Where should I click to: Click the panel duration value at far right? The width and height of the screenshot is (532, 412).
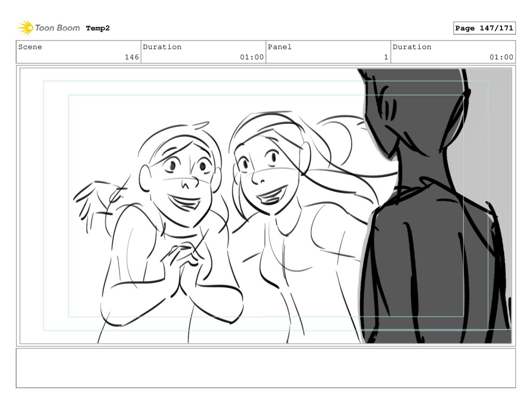pos(501,57)
